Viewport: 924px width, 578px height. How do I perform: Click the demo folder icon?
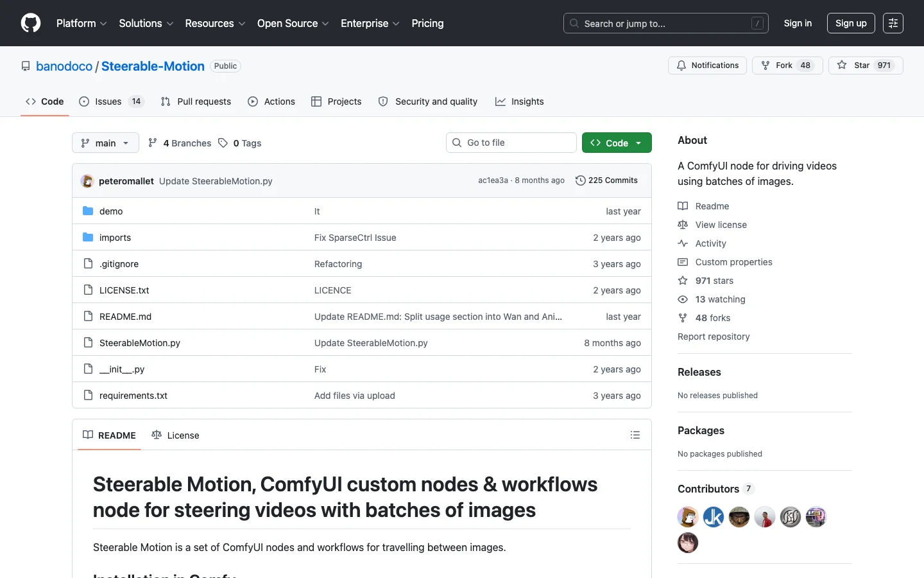pos(88,211)
